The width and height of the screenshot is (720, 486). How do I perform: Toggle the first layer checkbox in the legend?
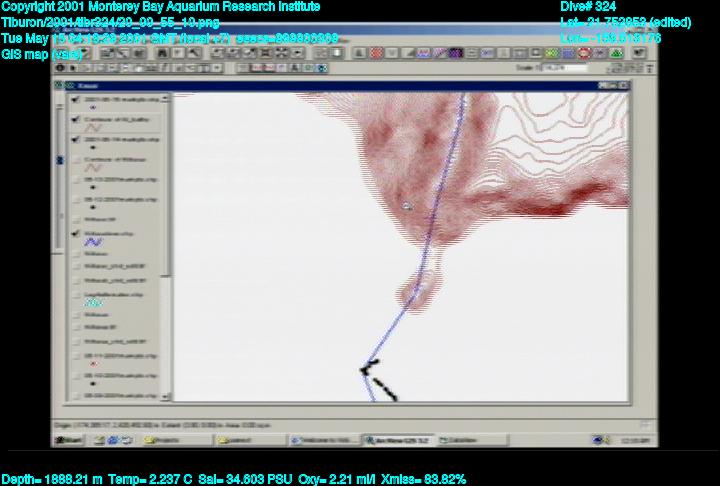tap(75, 101)
